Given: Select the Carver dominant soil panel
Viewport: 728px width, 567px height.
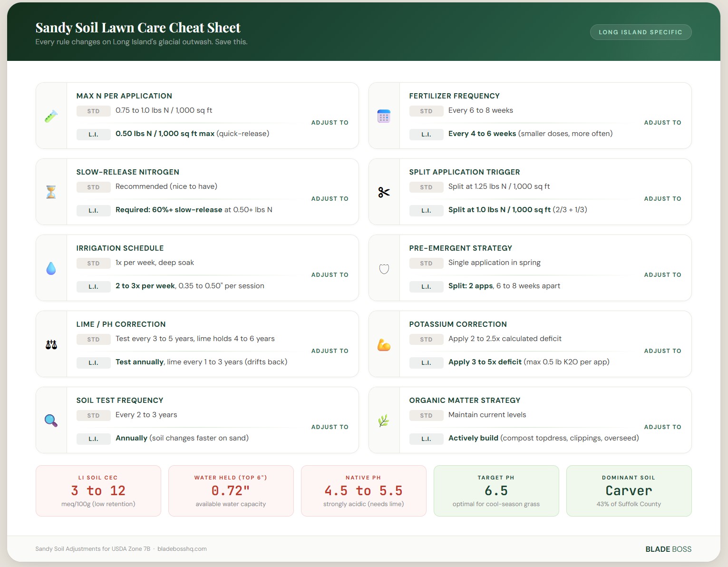Looking at the screenshot, I should (x=629, y=490).
